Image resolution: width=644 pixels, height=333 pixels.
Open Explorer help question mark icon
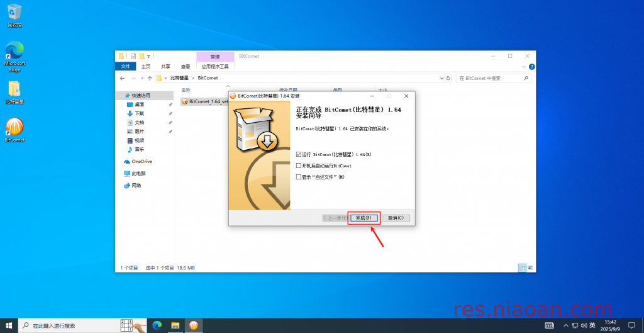tap(531, 67)
